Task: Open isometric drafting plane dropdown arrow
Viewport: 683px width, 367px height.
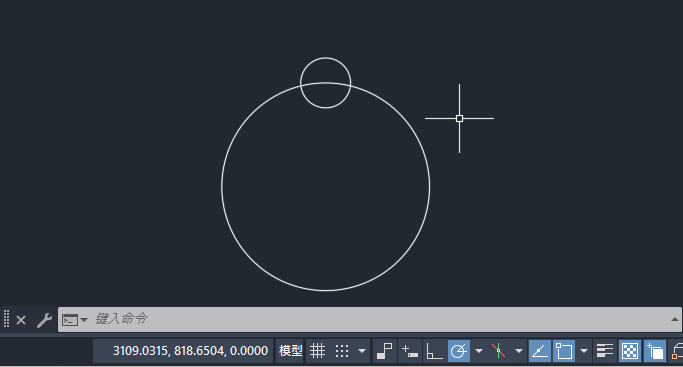Action: [x=518, y=351]
